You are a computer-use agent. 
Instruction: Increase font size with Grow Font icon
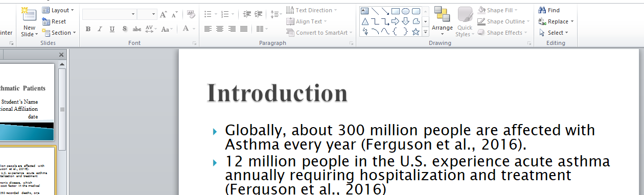164,14
